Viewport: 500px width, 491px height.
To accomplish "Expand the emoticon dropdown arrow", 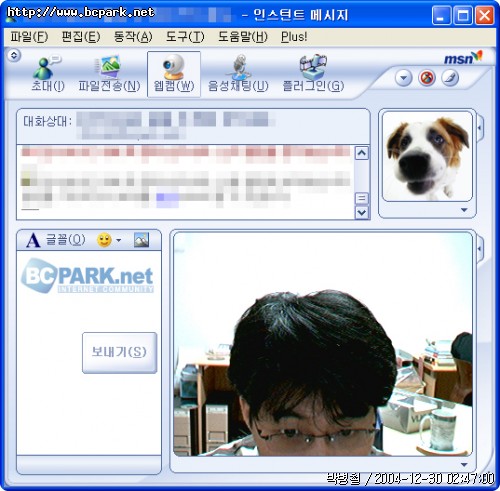I will pos(118,240).
